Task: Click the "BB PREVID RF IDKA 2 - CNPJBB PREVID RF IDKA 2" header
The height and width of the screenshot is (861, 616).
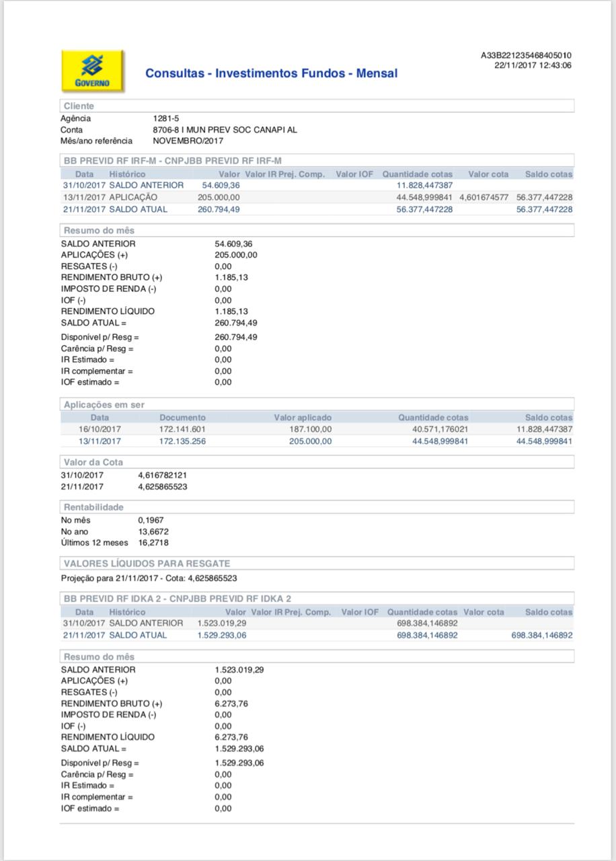Action: 317,599
